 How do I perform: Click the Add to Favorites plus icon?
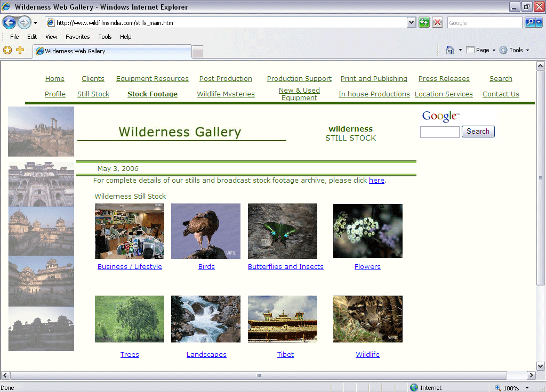[x=20, y=50]
